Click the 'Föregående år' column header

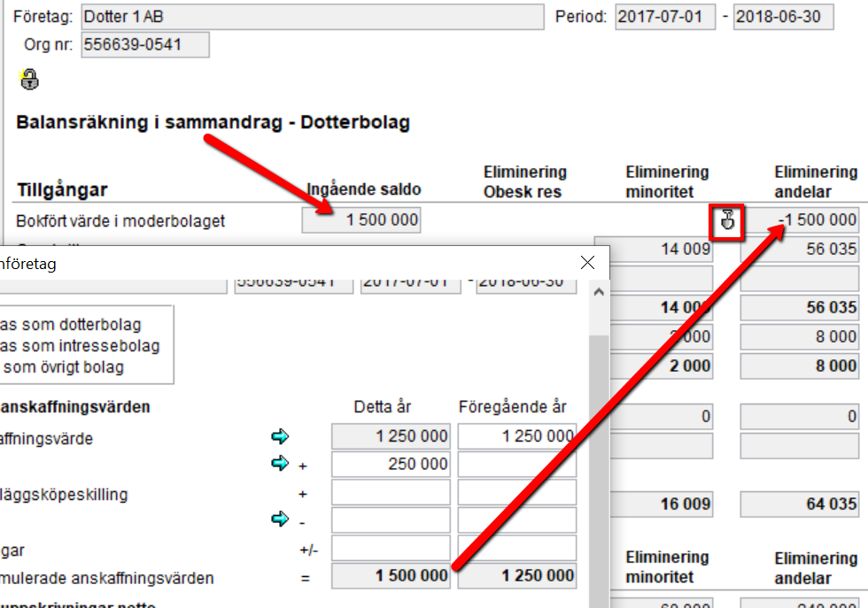[513, 407]
